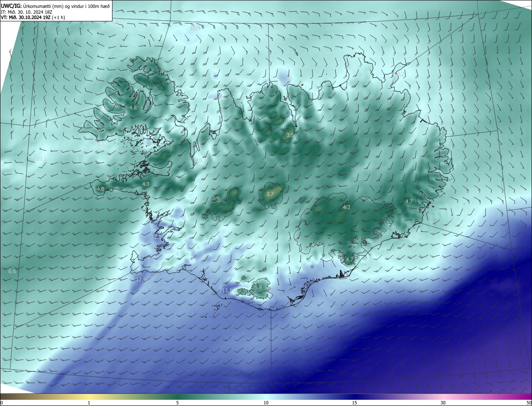Click the 10 label on the color scale

[266, 403]
